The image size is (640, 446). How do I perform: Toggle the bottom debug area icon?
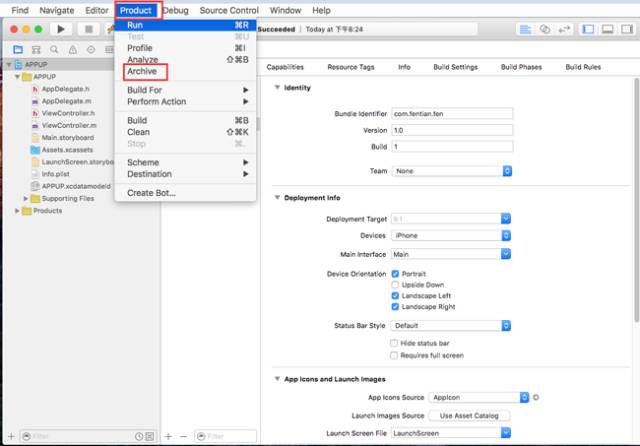(x=608, y=29)
